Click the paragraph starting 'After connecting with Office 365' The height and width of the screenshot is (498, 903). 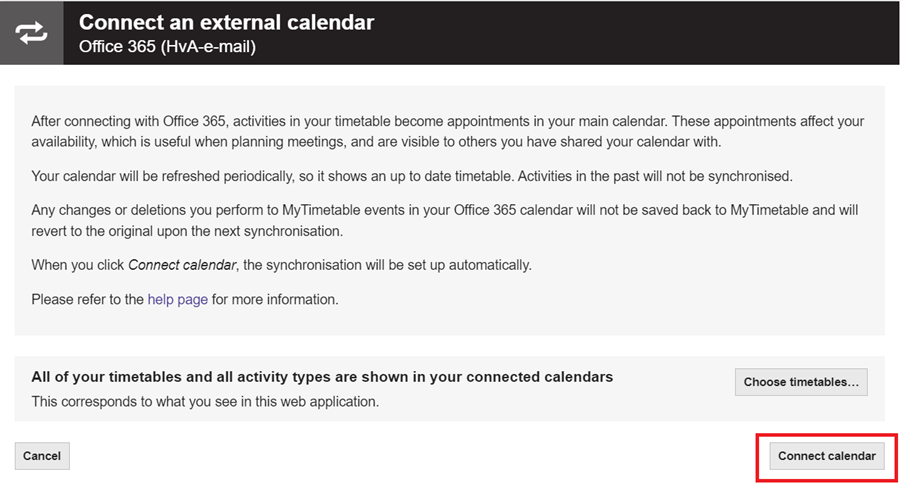point(447,131)
